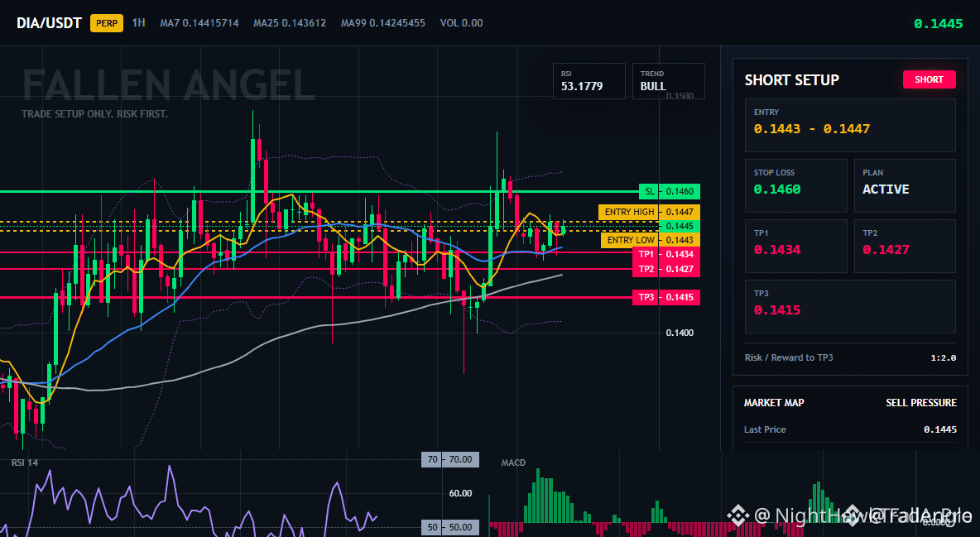Click the STOP LOSS 0.1460 card
This screenshot has width=980, height=537.
pyautogui.click(x=795, y=185)
